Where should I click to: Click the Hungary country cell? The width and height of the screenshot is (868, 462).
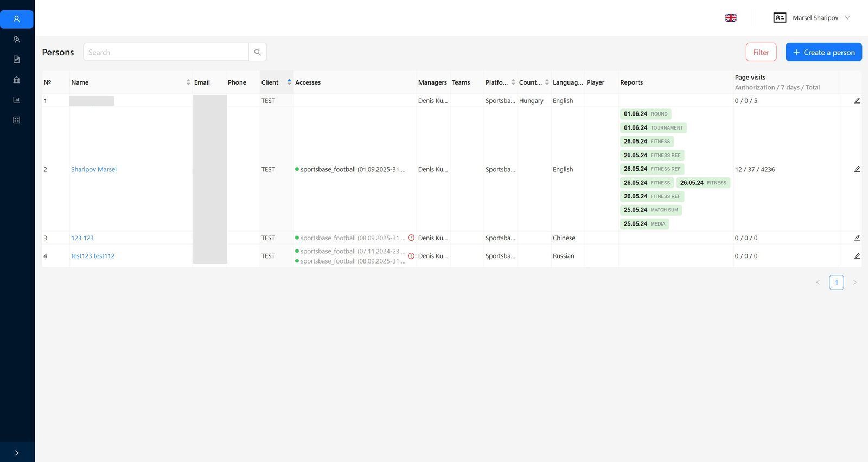[x=531, y=101]
